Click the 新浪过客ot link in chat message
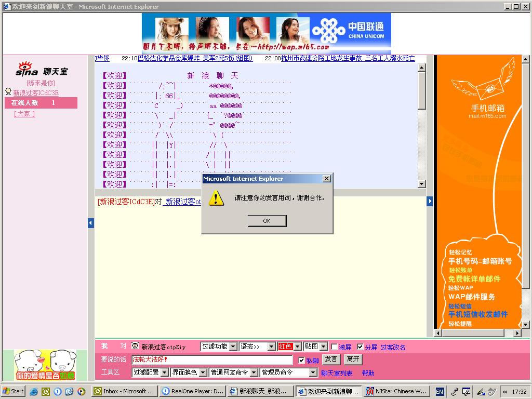 (x=182, y=202)
